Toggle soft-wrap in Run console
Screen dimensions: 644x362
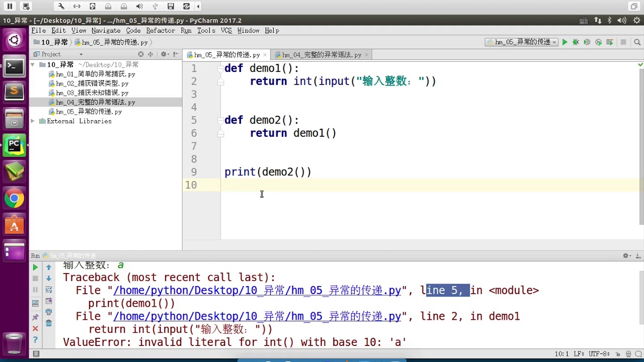click(x=49, y=290)
